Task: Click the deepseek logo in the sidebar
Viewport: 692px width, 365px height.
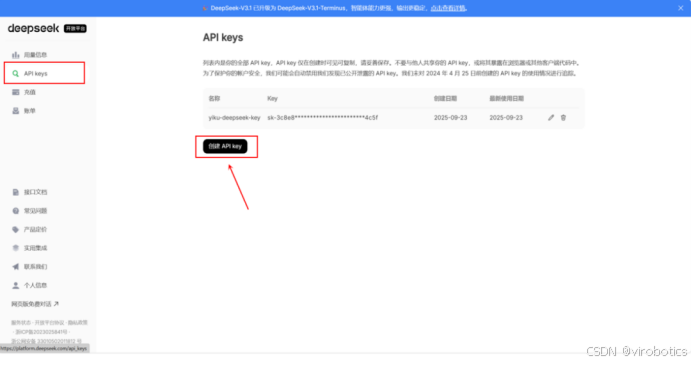Action: pyautogui.click(x=33, y=28)
